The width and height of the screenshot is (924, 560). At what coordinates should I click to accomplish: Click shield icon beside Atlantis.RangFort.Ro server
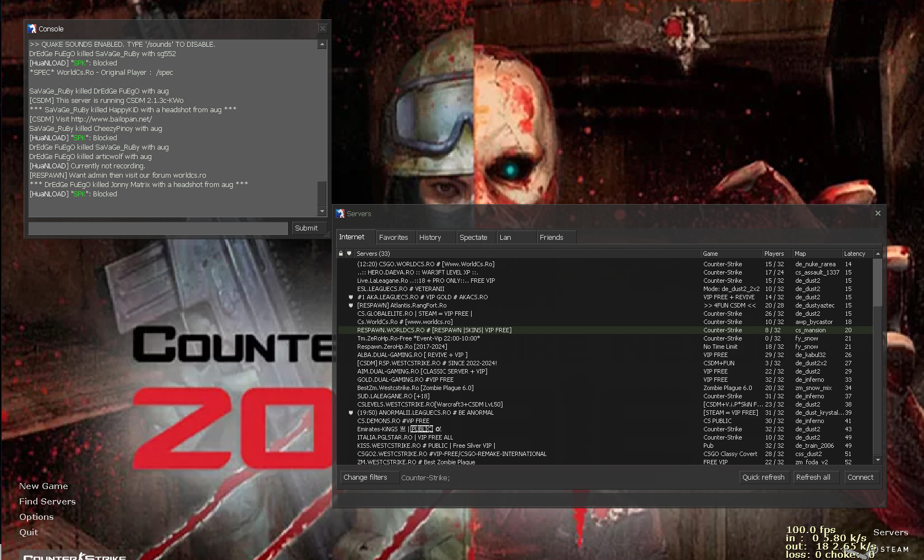point(351,305)
